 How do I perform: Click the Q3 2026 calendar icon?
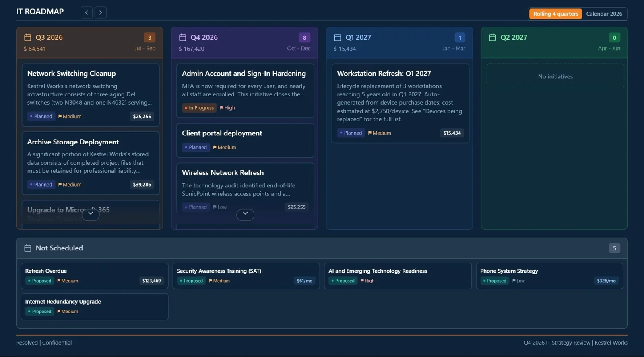pos(27,37)
